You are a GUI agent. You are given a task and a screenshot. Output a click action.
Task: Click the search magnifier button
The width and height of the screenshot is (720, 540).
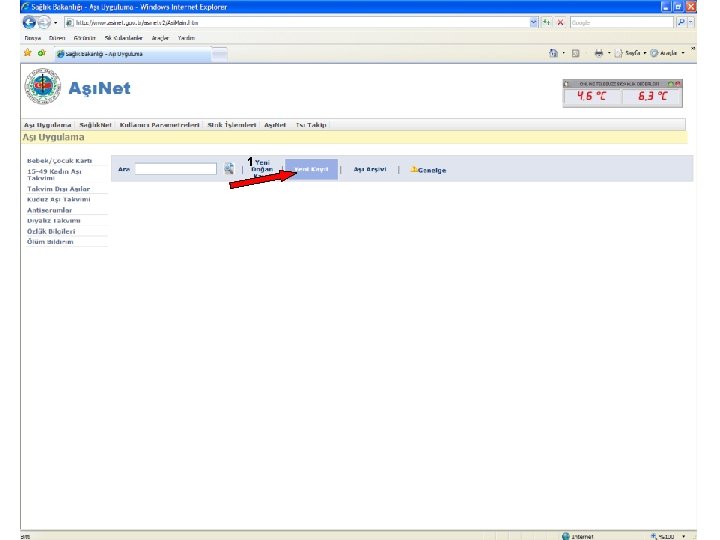(681, 22)
